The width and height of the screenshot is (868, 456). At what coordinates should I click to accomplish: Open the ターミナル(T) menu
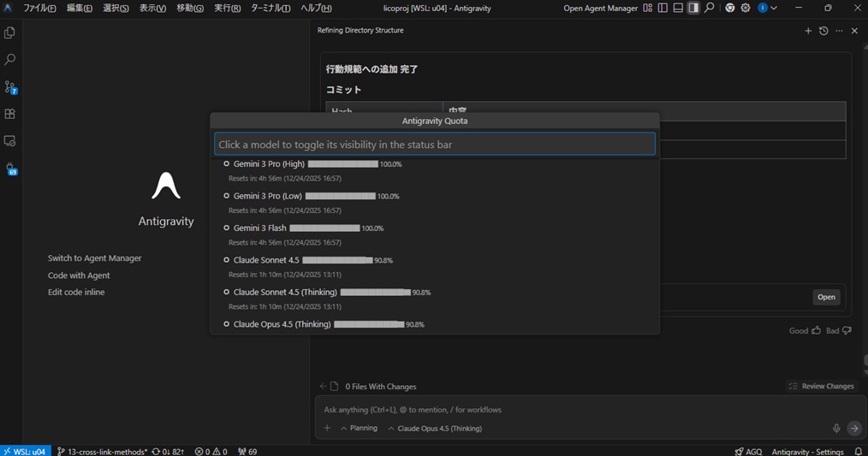(x=271, y=8)
